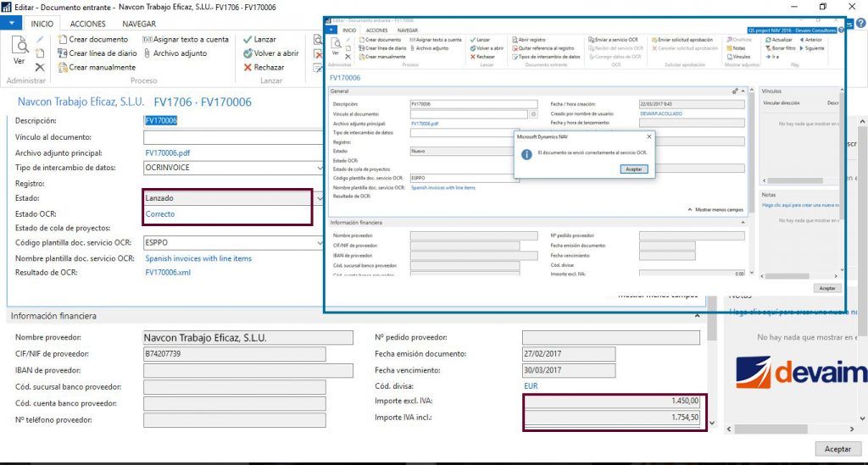Open the blue application menu arrow in main window

point(11,23)
